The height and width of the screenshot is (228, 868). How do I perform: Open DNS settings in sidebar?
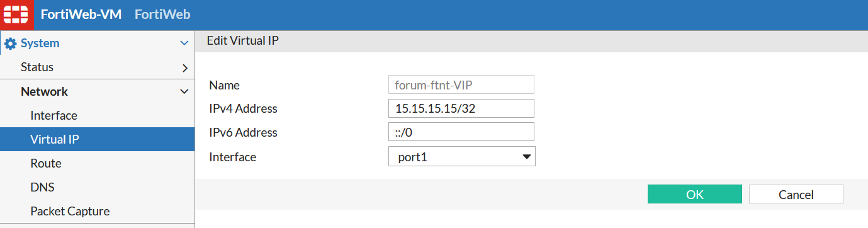[x=43, y=187]
